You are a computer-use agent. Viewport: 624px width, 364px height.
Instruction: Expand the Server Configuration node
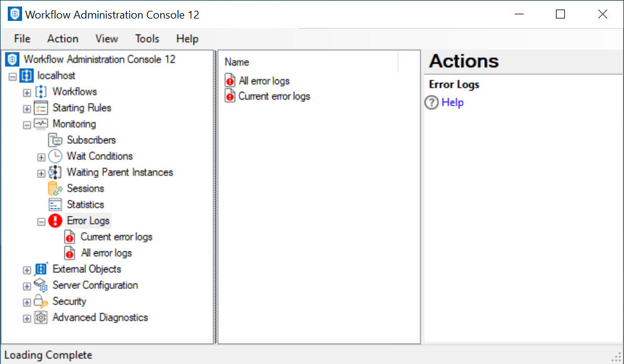(x=27, y=286)
